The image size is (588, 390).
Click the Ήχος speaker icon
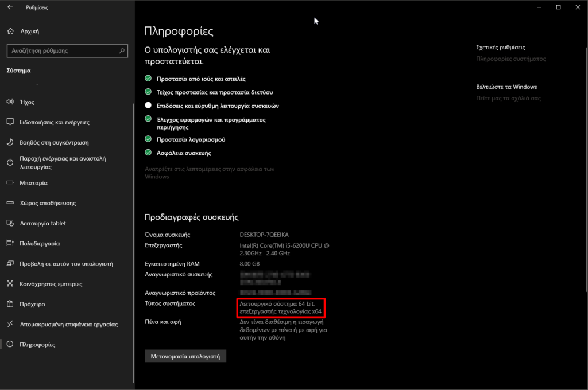[10, 102]
